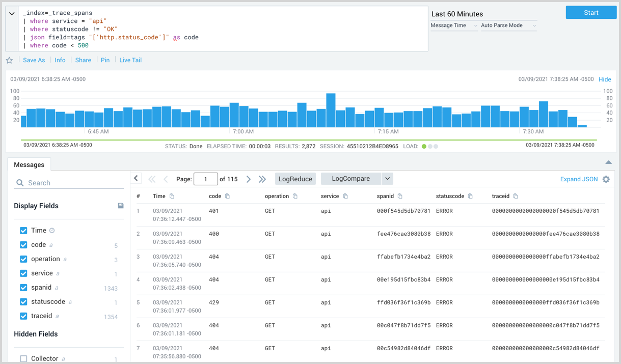Select the Messages tab
This screenshot has width=621, height=364.
pos(29,165)
